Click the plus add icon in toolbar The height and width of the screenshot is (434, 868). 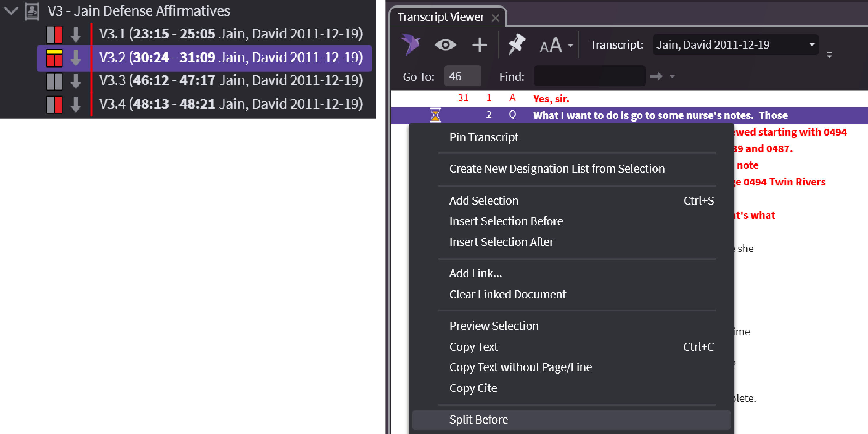coord(479,45)
